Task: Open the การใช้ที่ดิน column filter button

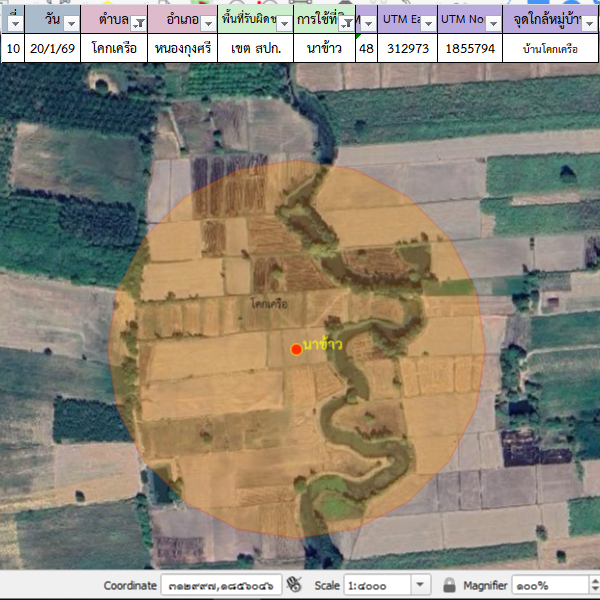Action: point(345,22)
